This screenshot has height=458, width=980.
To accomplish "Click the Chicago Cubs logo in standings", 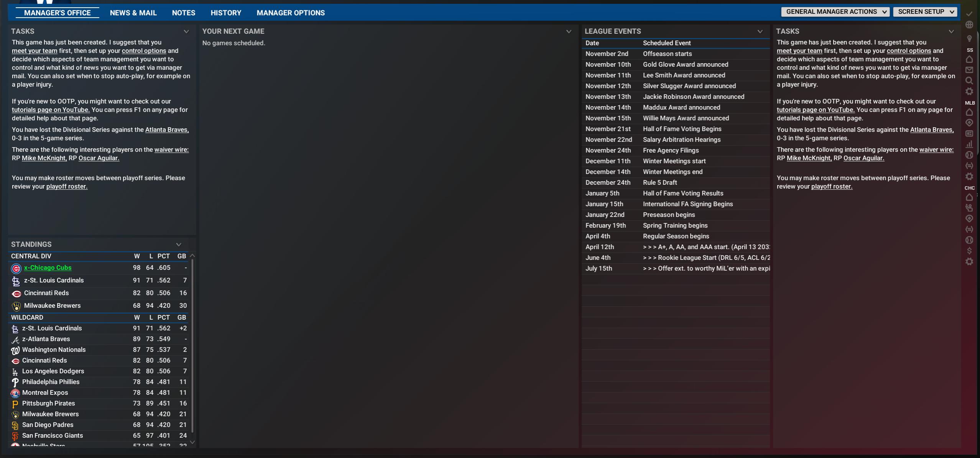I will [16, 268].
